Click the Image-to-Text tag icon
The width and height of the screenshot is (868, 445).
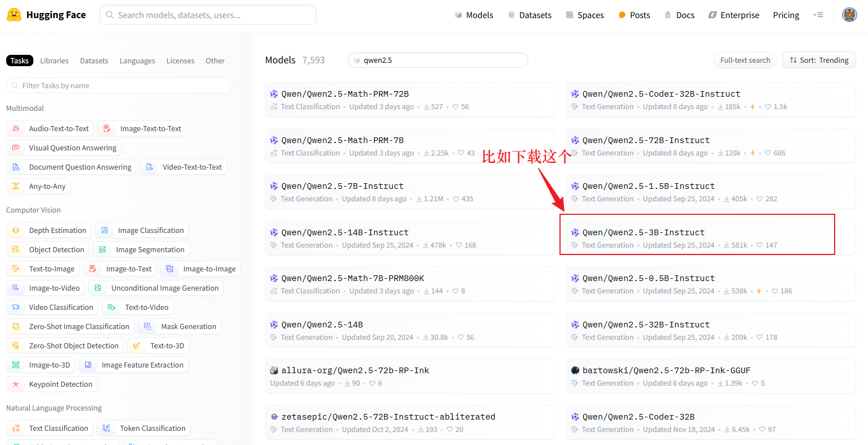click(x=93, y=269)
